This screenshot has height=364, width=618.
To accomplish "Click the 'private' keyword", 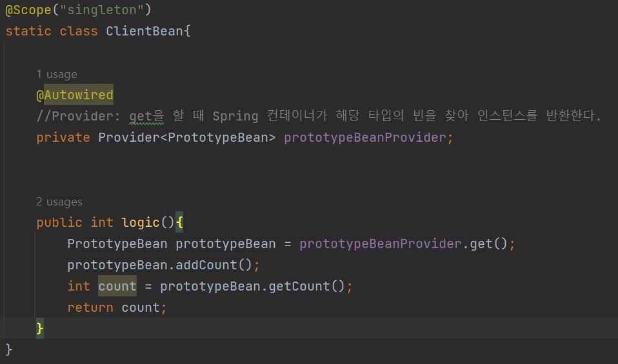I will pos(63,137).
